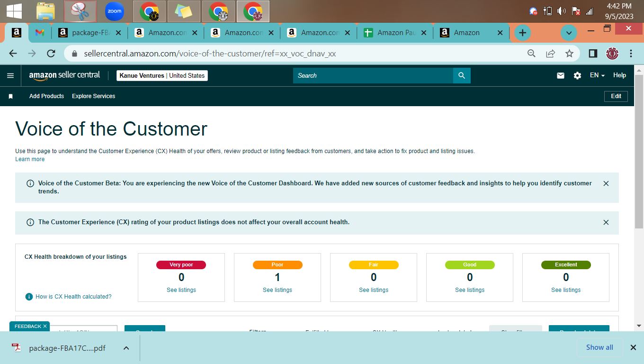
Task: Open Snipping Tool from the taskbar
Action: tap(80, 11)
